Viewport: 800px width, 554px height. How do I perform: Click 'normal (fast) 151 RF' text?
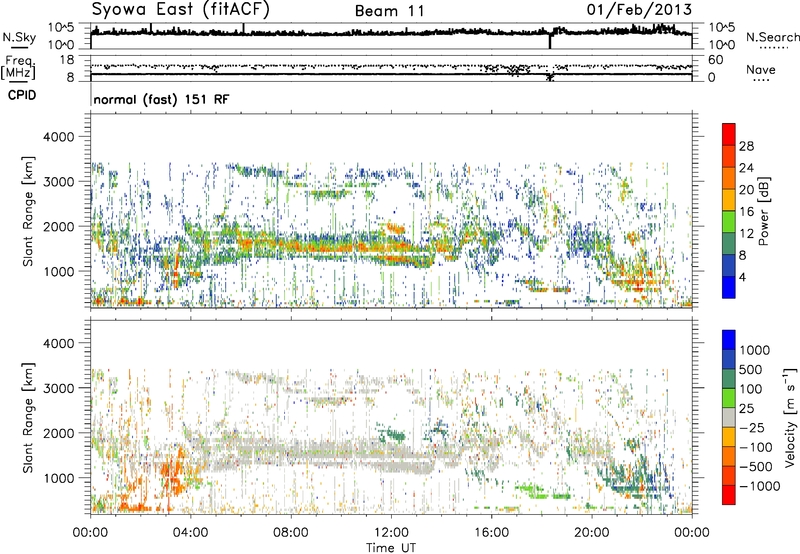point(161,99)
